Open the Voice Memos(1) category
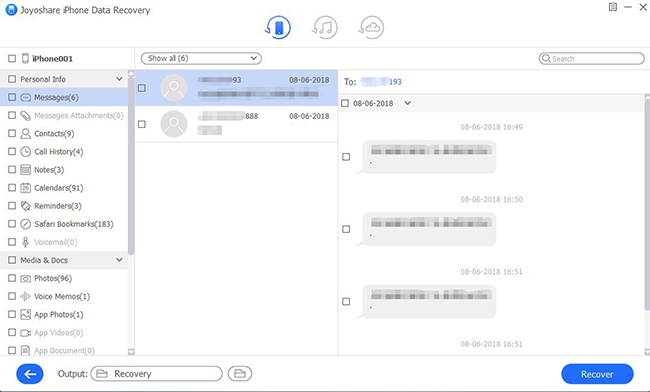Image resolution: width=650 pixels, height=392 pixels. [62, 296]
